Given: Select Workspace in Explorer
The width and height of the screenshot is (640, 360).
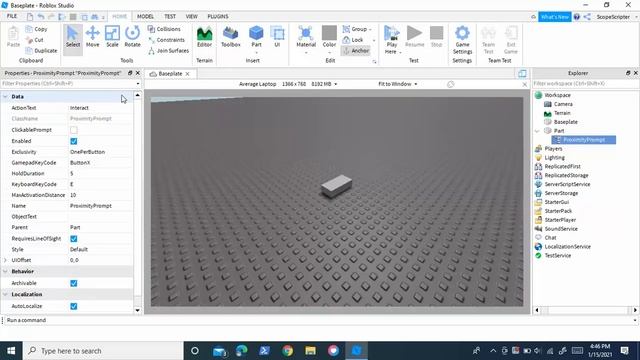Looking at the screenshot, I should pyautogui.click(x=557, y=95).
